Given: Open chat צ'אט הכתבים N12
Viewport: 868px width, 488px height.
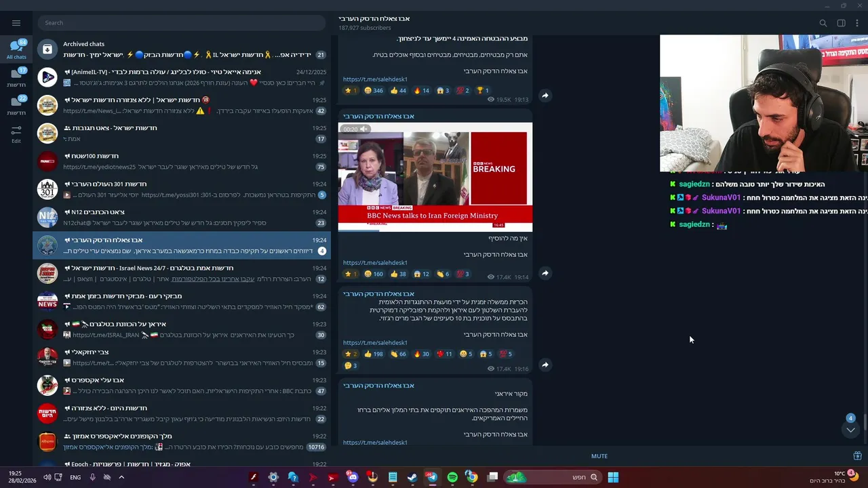Looking at the screenshot, I should 182,218.
